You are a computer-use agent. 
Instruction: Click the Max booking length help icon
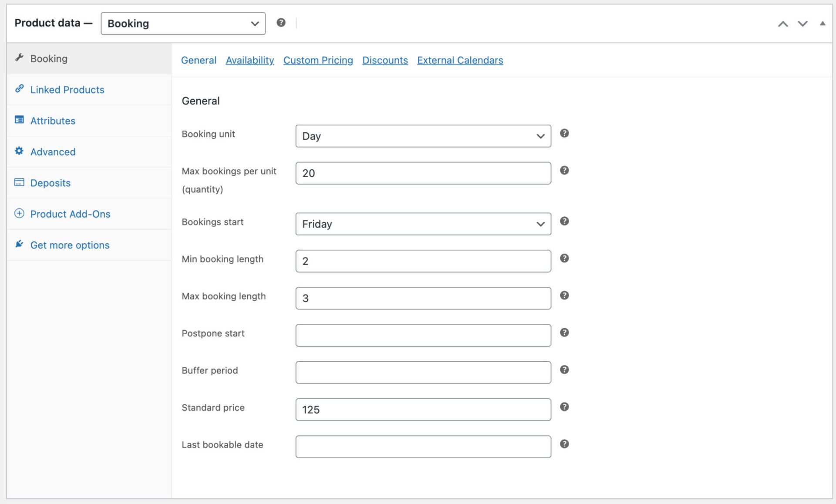pos(564,296)
